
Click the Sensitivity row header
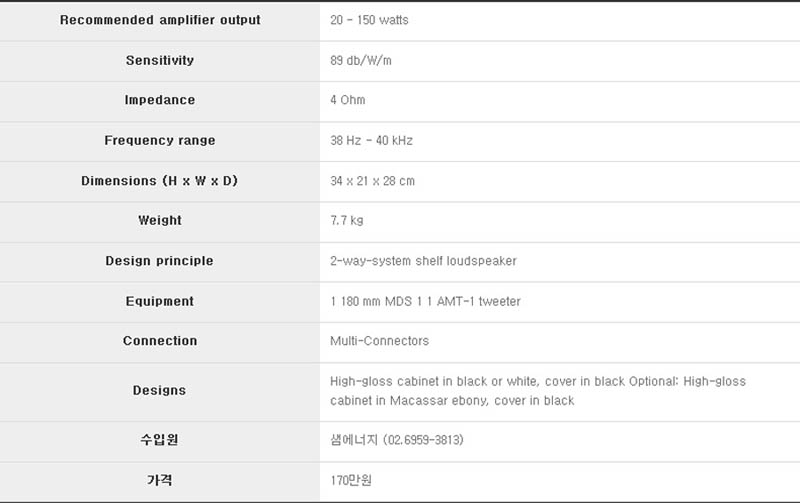160,60
